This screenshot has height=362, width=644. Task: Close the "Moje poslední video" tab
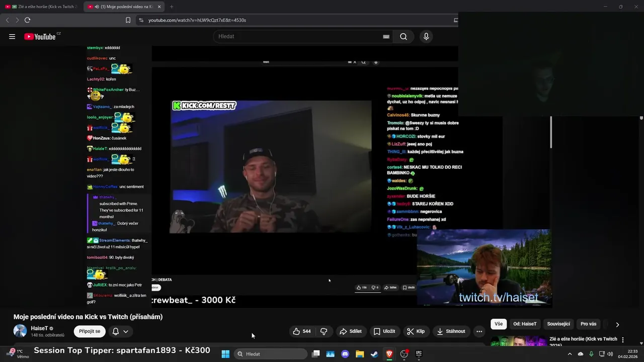159,7
